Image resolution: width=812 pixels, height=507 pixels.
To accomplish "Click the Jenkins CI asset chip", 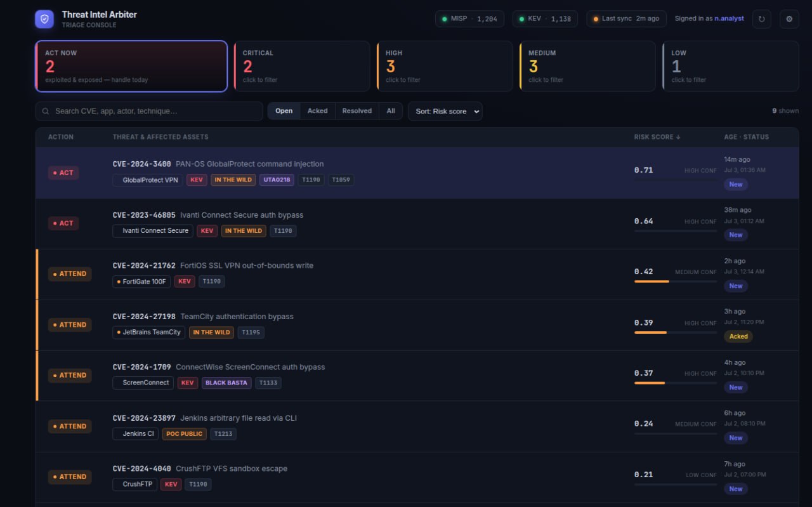I will (x=136, y=433).
